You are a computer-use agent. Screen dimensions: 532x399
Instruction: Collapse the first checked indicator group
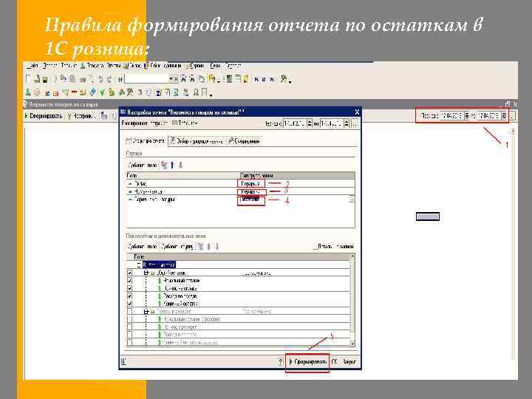146,273
